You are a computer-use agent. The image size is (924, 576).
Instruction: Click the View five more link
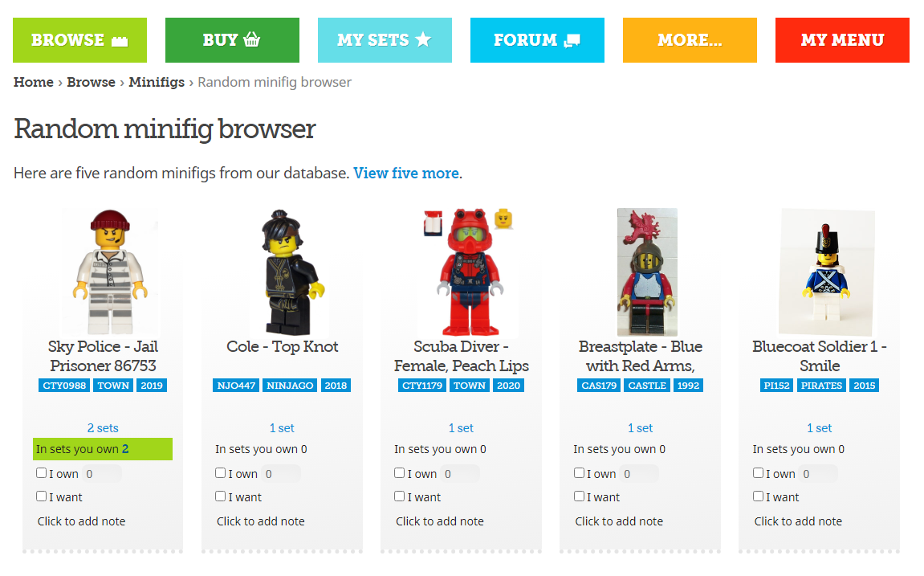point(406,174)
